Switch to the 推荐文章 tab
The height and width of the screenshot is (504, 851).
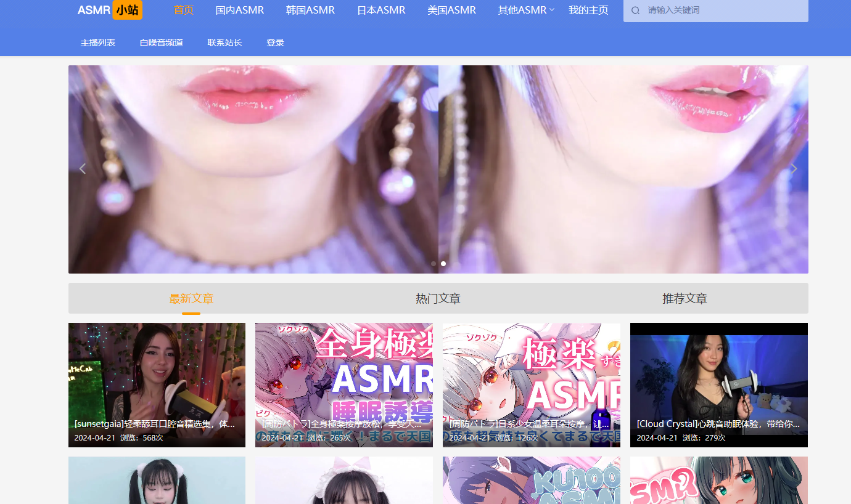pyautogui.click(x=684, y=299)
